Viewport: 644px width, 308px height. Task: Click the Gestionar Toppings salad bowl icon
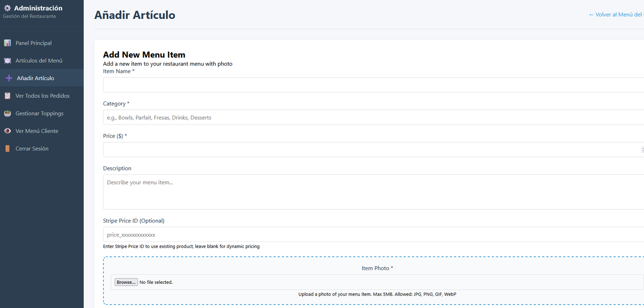[x=7, y=114]
